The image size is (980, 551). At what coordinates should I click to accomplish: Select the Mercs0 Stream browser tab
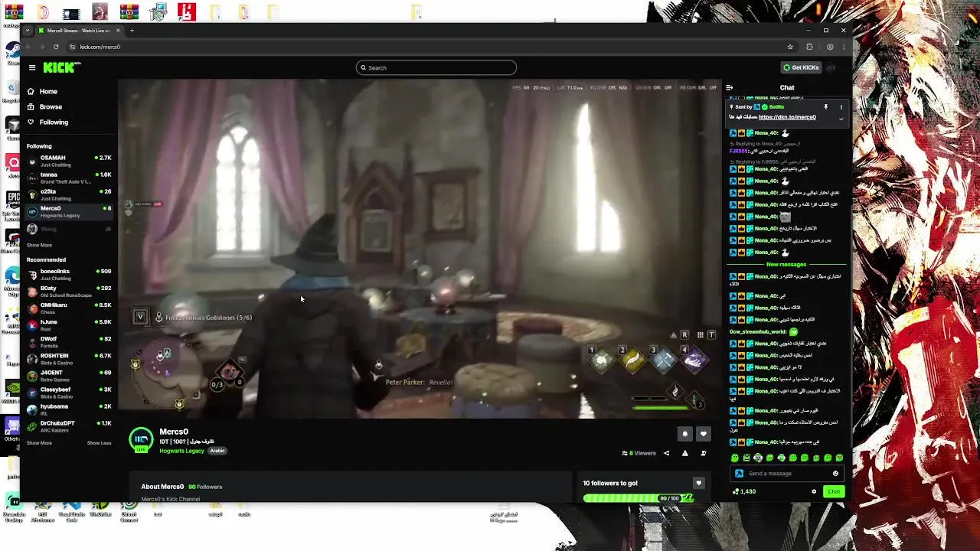click(80, 31)
